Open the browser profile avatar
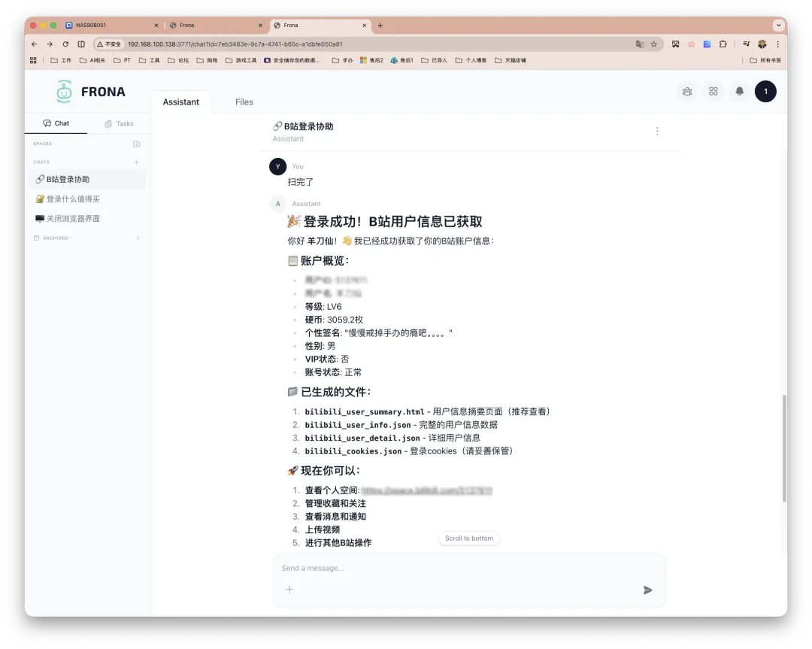The width and height of the screenshot is (812, 649). click(762, 44)
